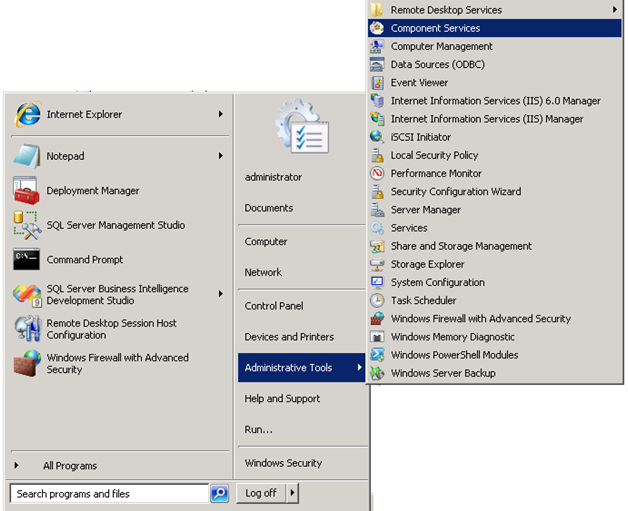
Task: Click the Windows Server Backup icon
Action: tap(377, 373)
